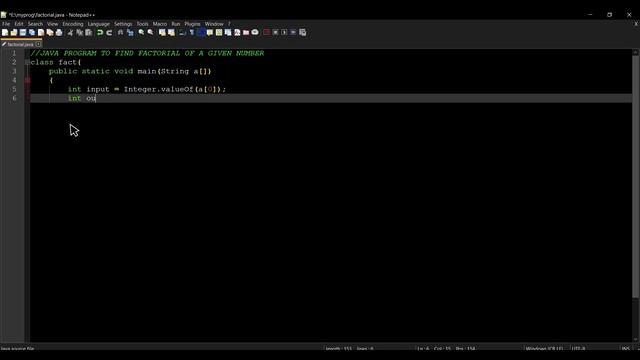Click line number 1 in margin

point(14,53)
